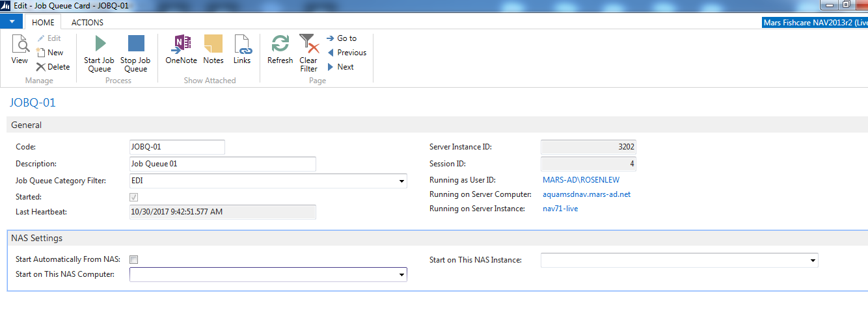Go to the Next record
This screenshot has width=868, height=310.
[x=341, y=67]
